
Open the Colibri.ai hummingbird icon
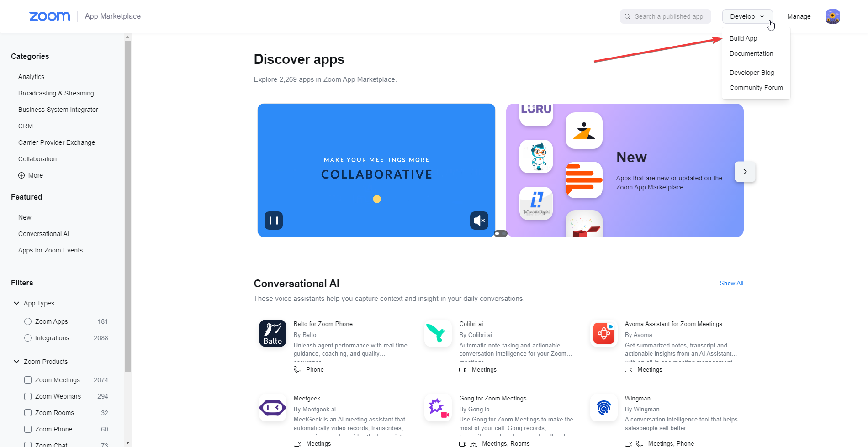(438, 333)
